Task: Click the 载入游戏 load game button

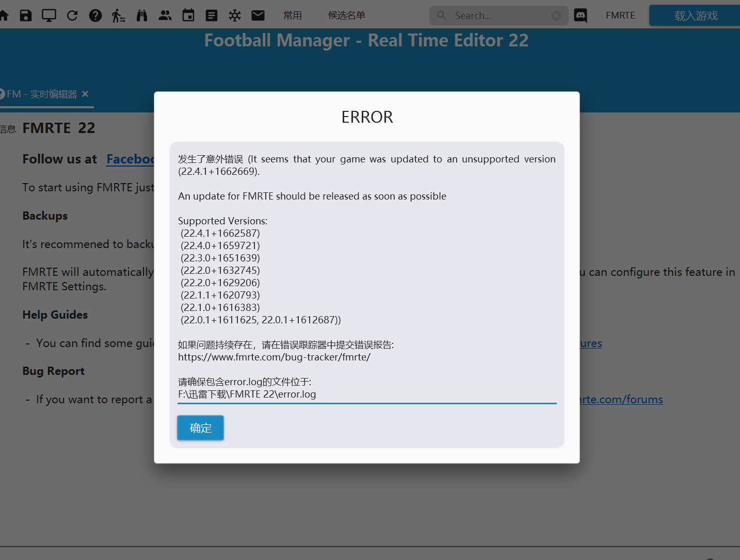Action: [x=696, y=15]
